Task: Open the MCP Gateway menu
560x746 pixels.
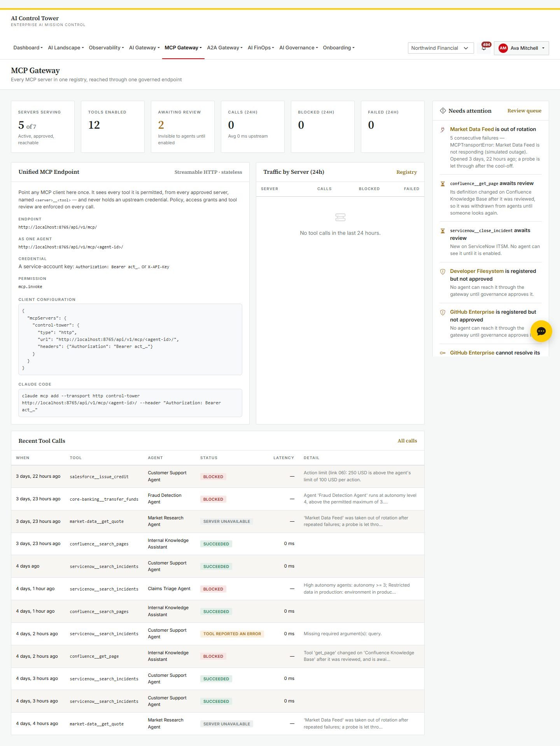Action: pos(183,48)
